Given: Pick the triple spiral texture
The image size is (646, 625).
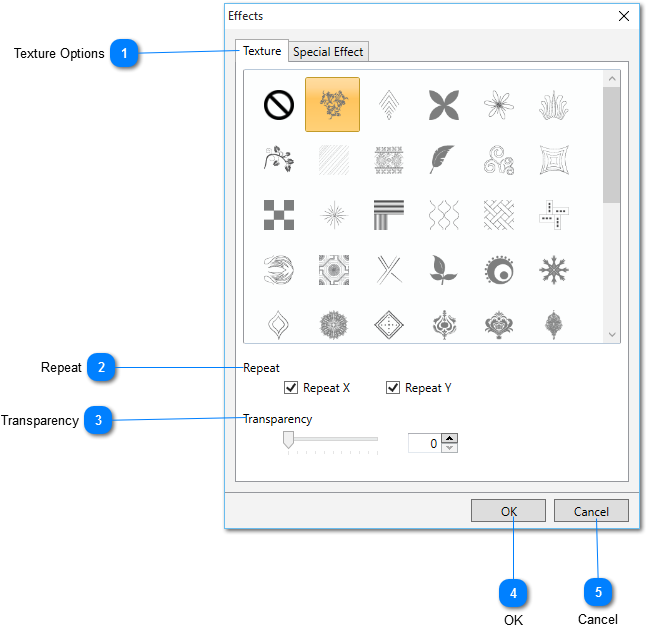Looking at the screenshot, I should pos(497,159).
